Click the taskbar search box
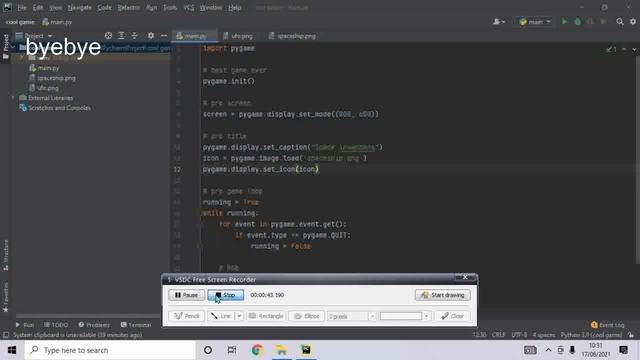640x360 pixels. [110, 350]
